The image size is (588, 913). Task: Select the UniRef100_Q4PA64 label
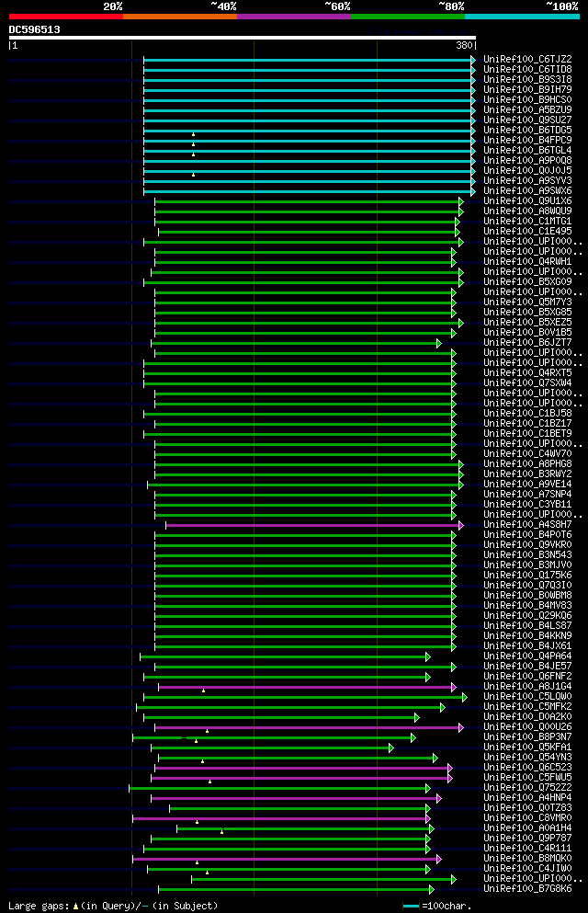coord(527,656)
